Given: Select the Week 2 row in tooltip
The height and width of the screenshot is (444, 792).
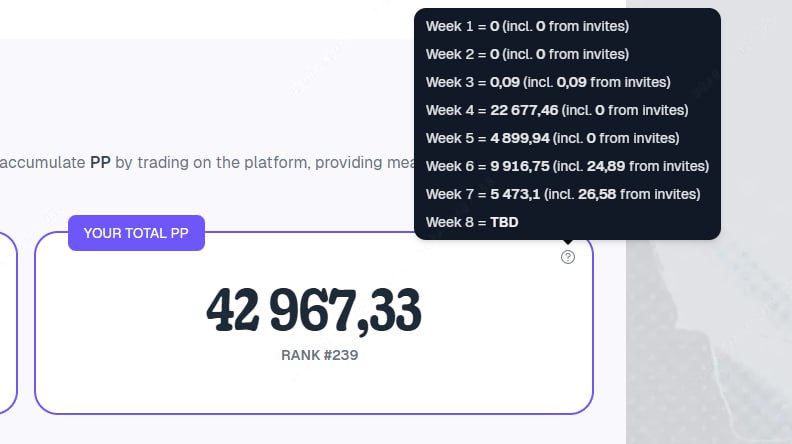Looking at the screenshot, I should click(527, 54).
